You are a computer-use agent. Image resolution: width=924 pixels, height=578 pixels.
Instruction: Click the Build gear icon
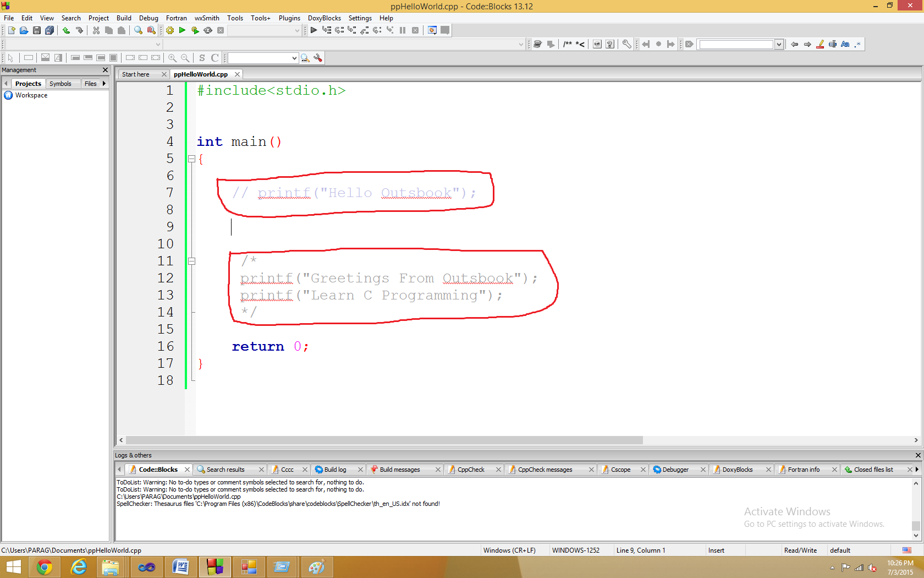coord(170,31)
